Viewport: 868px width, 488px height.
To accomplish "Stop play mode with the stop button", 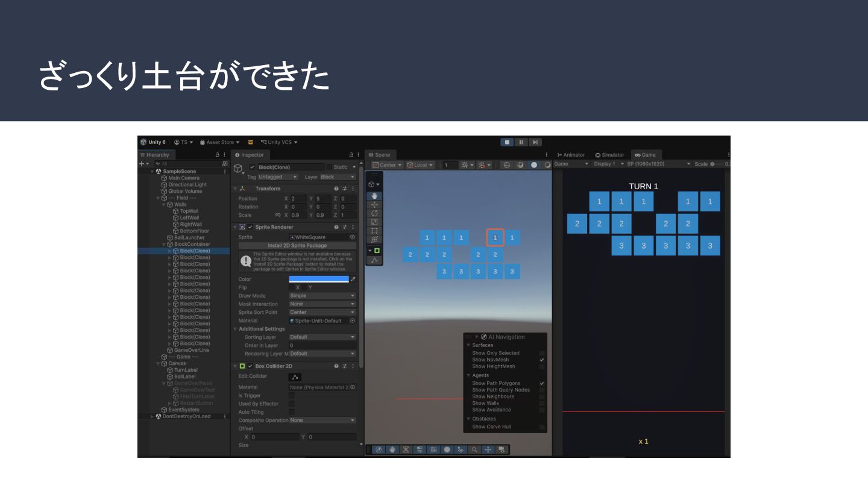I will point(508,142).
